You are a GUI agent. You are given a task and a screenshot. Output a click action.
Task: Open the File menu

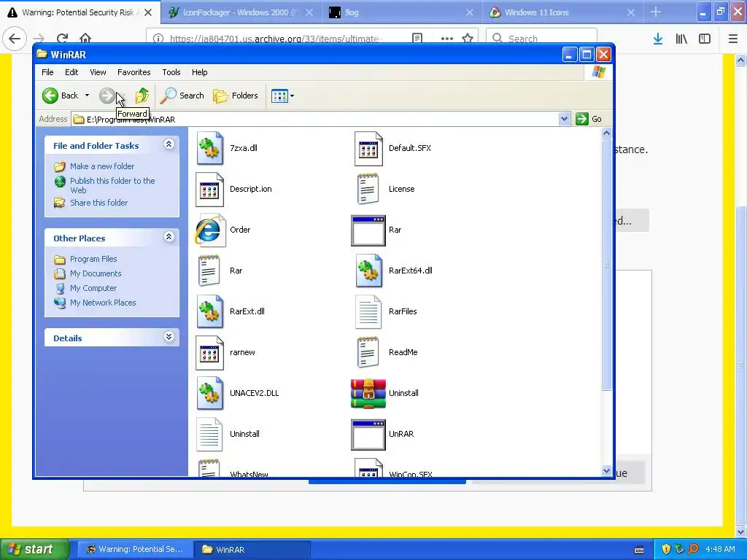[47, 72]
